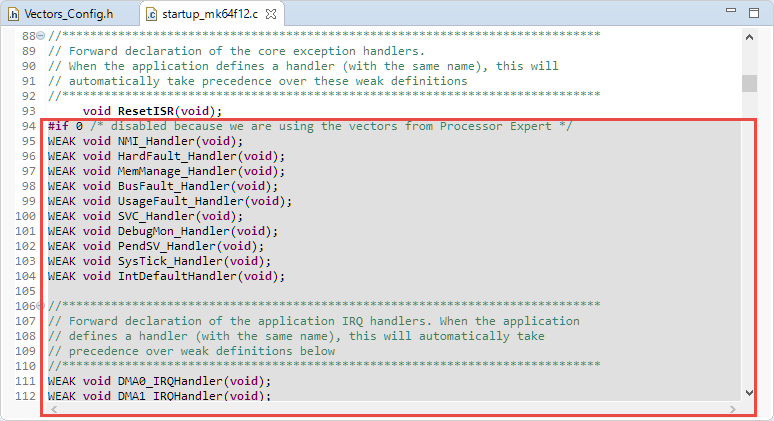Viewport: 774px width, 421px height.
Task: Click the #if 0 preprocessor directive
Action: coord(64,126)
